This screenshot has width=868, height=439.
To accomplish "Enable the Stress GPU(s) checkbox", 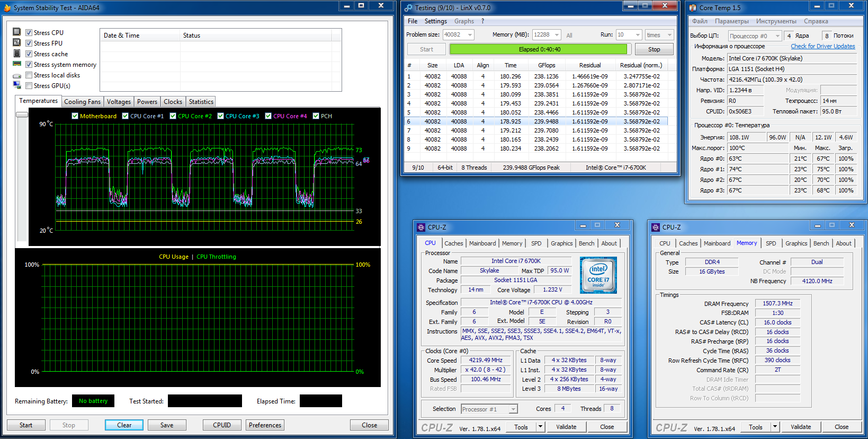I will click(29, 86).
